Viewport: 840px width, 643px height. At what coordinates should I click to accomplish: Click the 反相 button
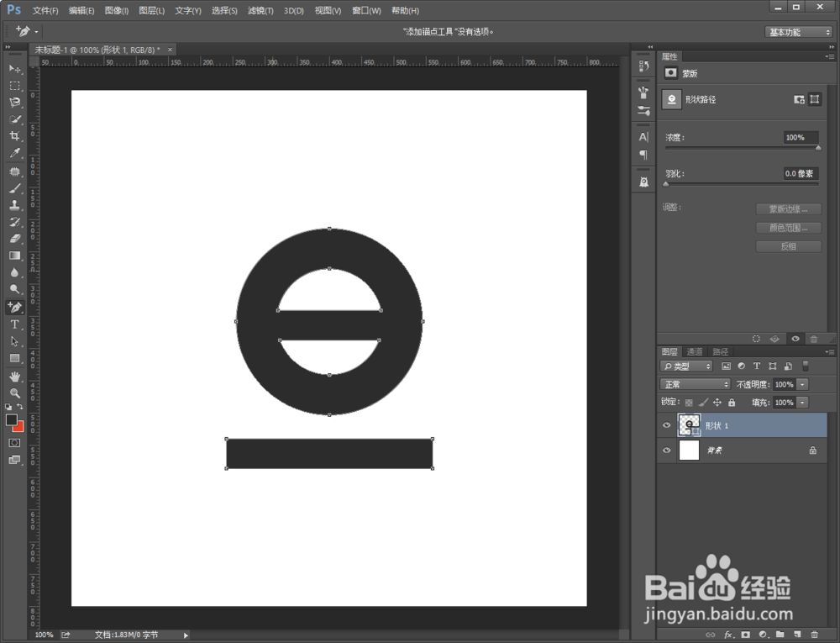point(788,246)
